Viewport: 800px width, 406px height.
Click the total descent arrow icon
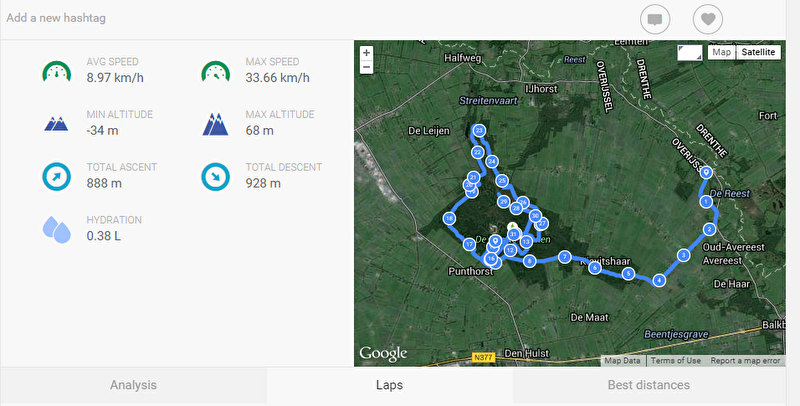coord(215,177)
